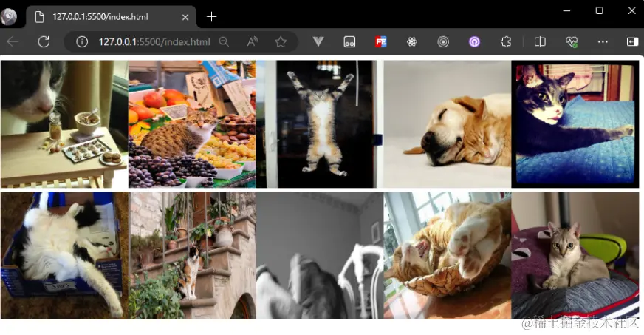644x335 pixels.
Task: Open a new tab with plus button
Action: [x=211, y=17]
